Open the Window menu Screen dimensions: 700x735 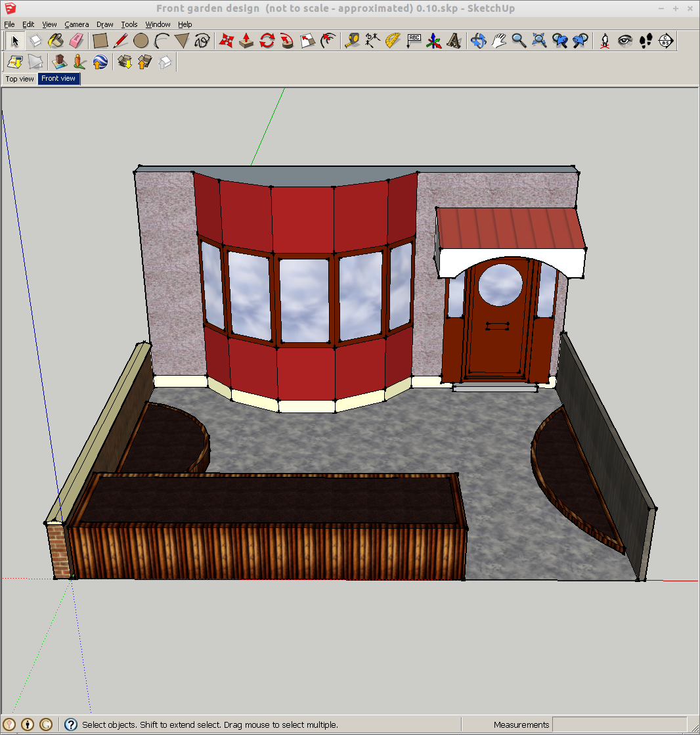click(158, 24)
